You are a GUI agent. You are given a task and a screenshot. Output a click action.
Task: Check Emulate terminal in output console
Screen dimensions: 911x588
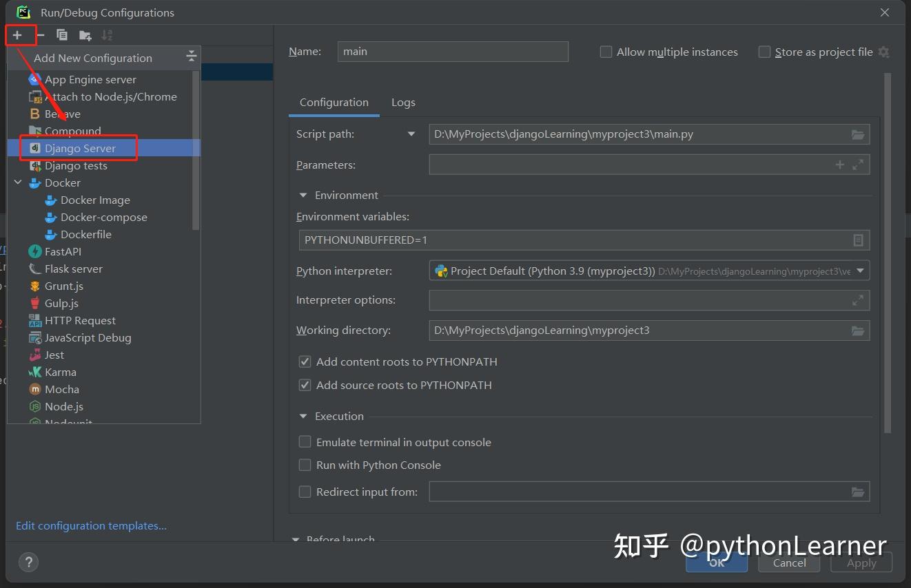pos(305,441)
